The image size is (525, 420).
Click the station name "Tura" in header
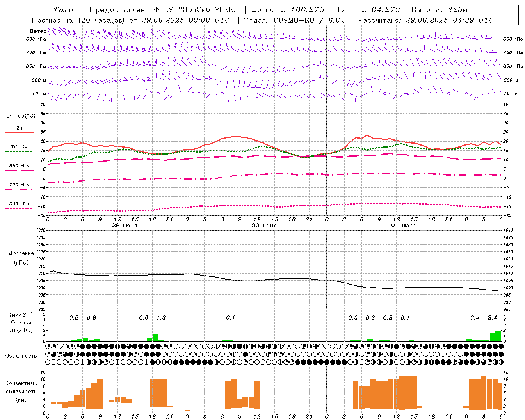click(x=64, y=10)
